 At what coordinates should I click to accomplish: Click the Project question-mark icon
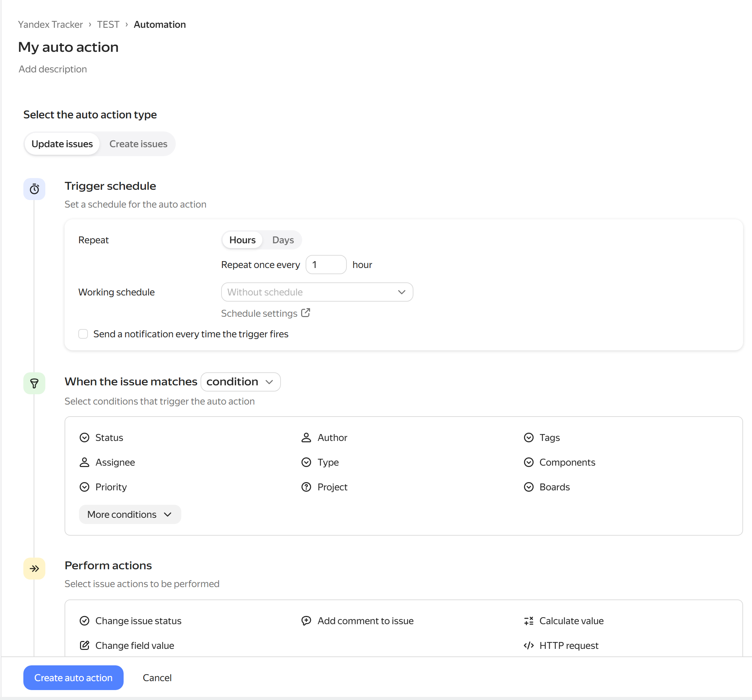306,487
